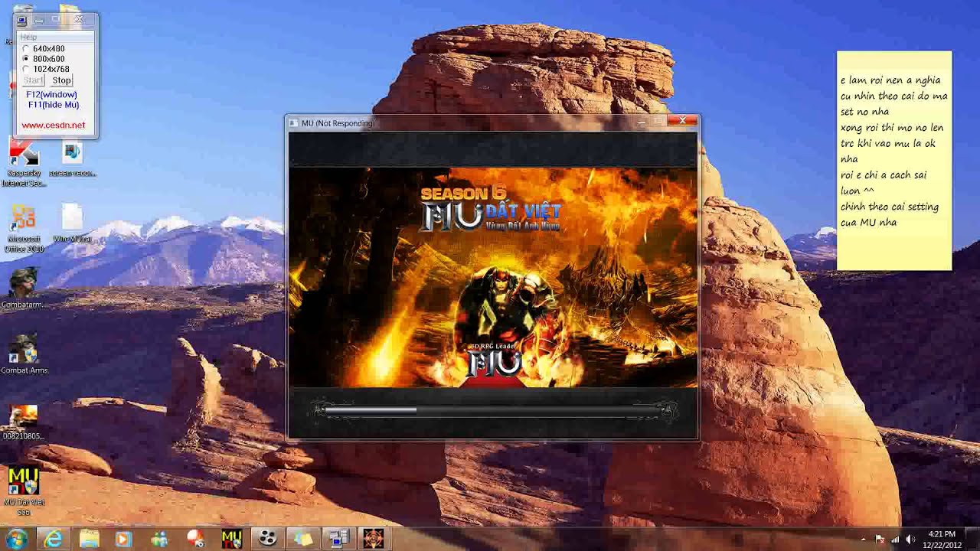The image size is (980, 551).
Task: Open the Sticky Notes taskbar icon
Action: tap(303, 539)
